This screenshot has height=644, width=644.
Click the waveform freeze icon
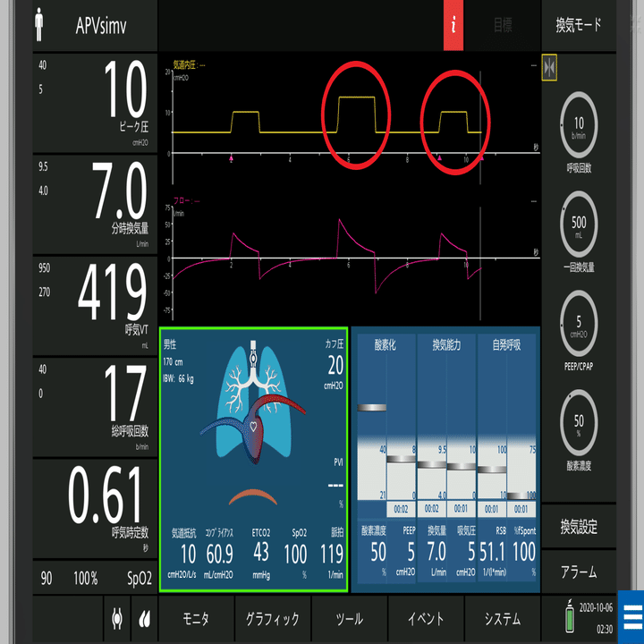pos(549,67)
